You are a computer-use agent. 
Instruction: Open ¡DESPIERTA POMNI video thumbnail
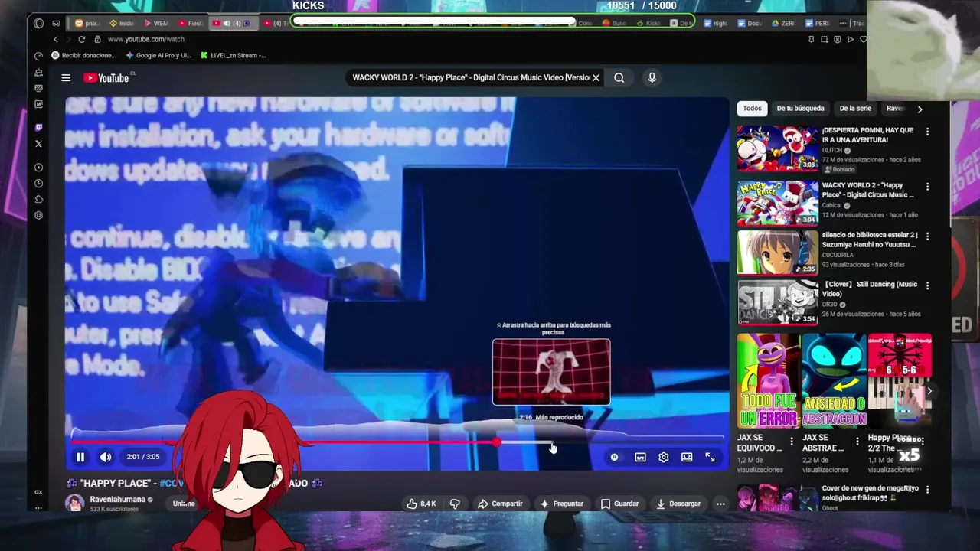coord(777,148)
